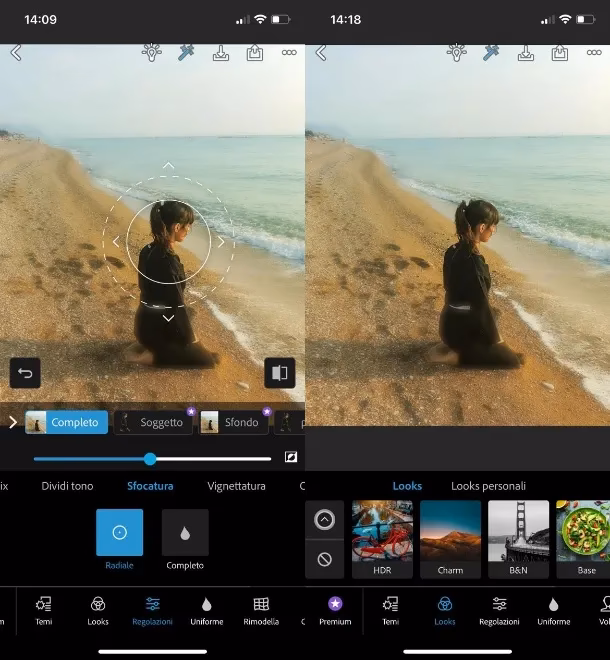610x660 pixels.
Task: Switch to the Dividi tono tab
Action: 67,486
